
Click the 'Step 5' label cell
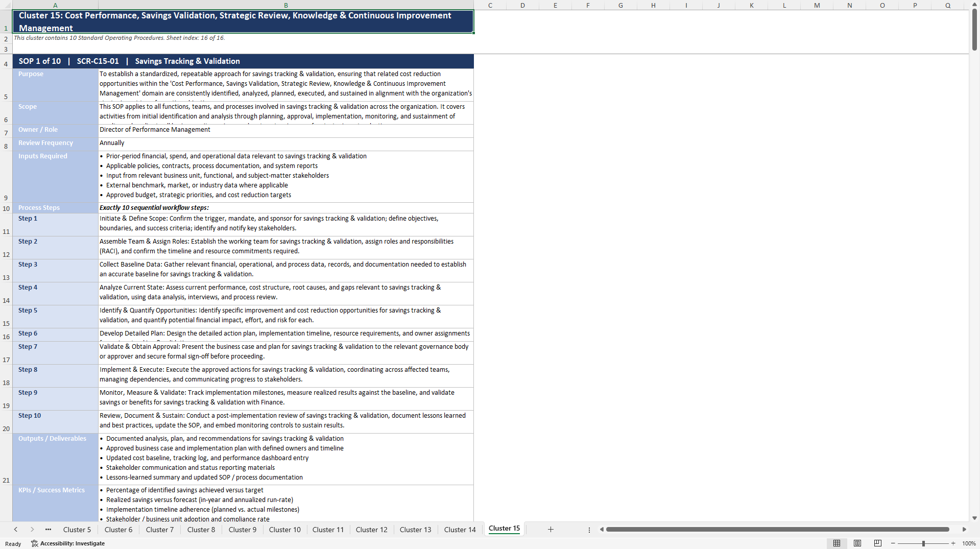pyautogui.click(x=55, y=317)
